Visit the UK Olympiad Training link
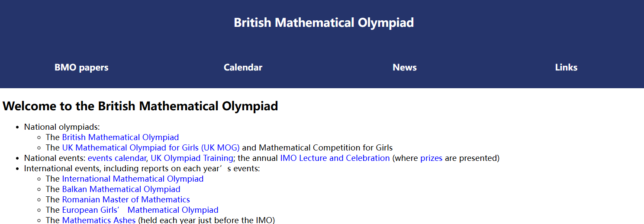The height and width of the screenshot is (224, 644). pyautogui.click(x=192, y=158)
